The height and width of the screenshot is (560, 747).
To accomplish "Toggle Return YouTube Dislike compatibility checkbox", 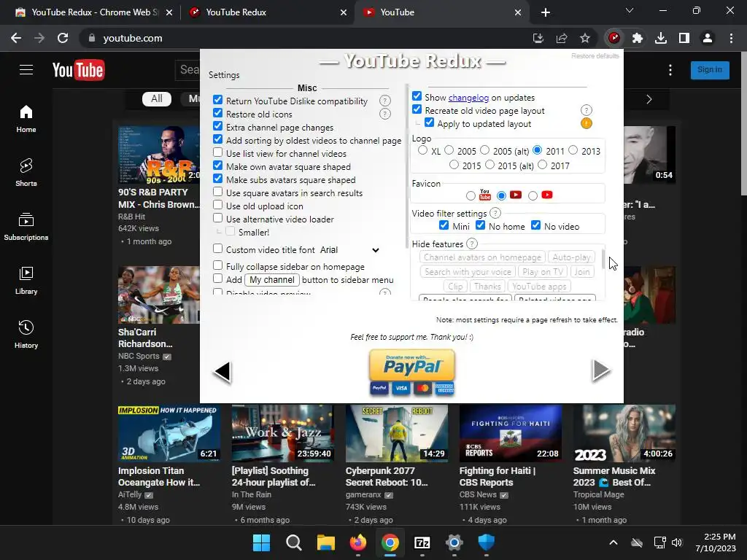I will point(217,100).
